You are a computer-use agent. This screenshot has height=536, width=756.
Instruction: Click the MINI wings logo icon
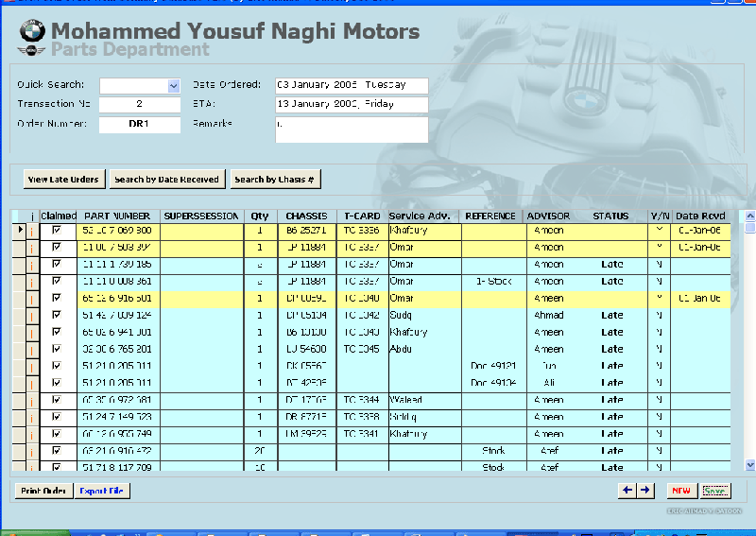[31, 50]
